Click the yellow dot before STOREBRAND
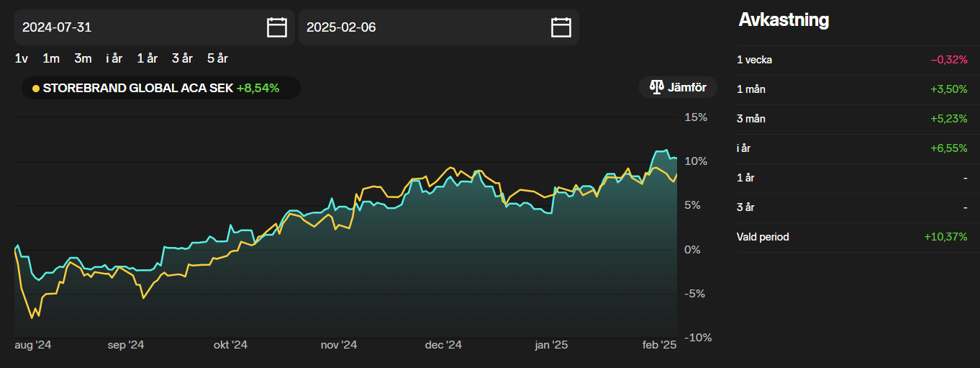 36,89
